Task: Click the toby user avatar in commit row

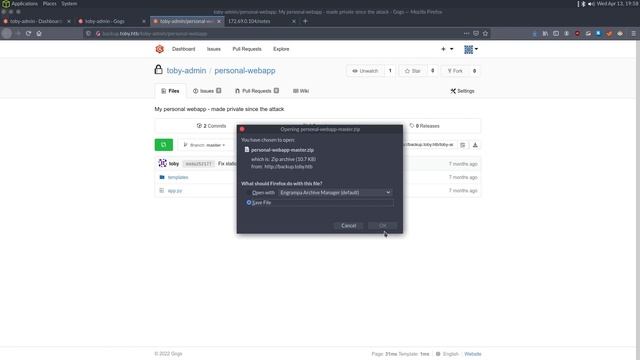Action: coord(162,163)
